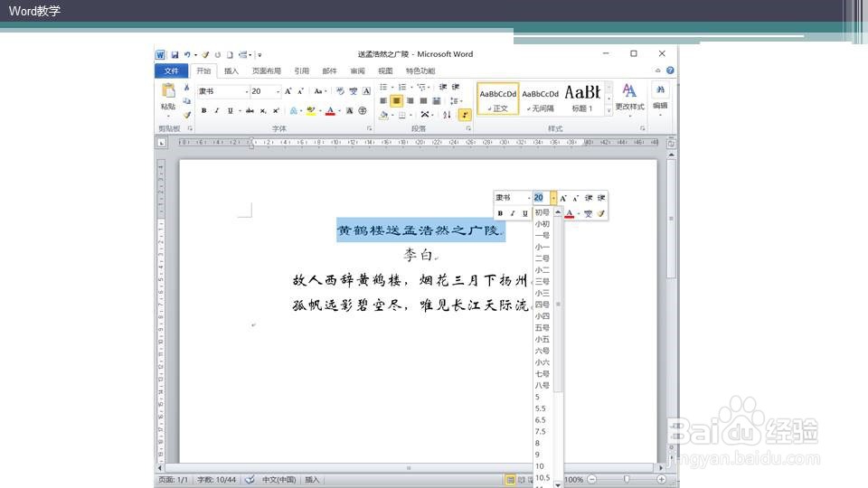Image resolution: width=868 pixels, height=488 pixels.
Task: Switch to the 页面布局 (Page Layout) tab
Action: point(266,70)
